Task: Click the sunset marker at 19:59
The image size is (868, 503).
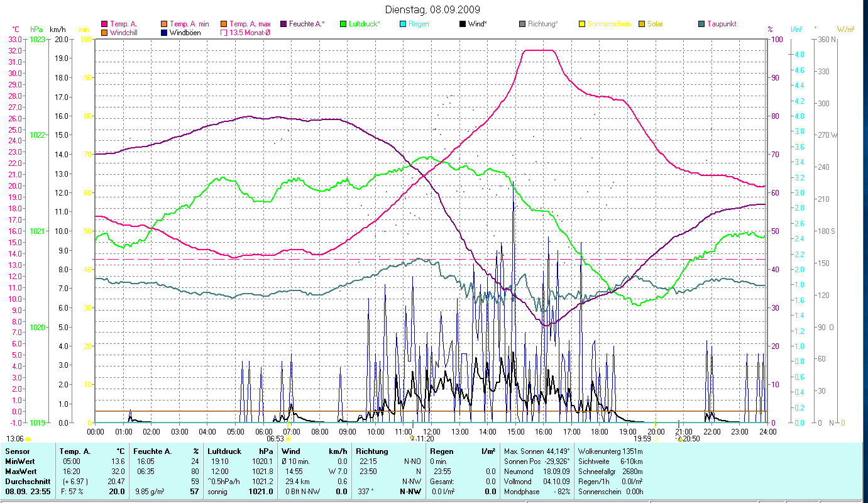Action: click(656, 439)
